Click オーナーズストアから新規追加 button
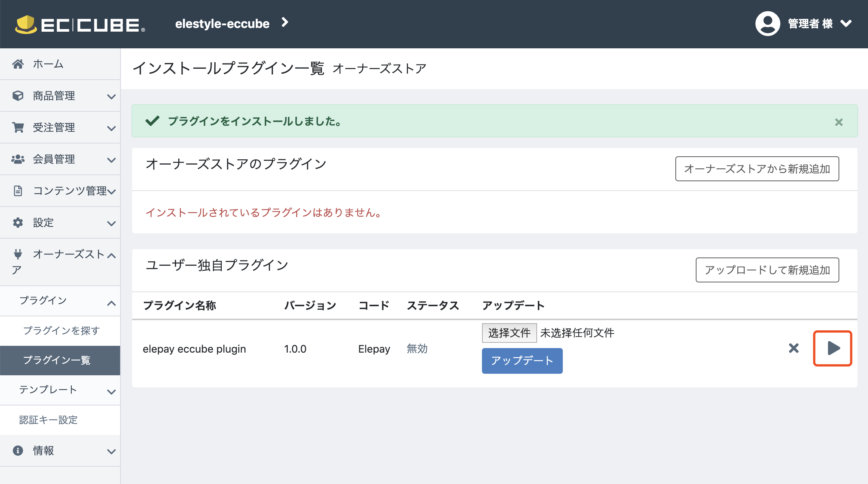Viewport: 868px width, 484px height. (x=757, y=169)
